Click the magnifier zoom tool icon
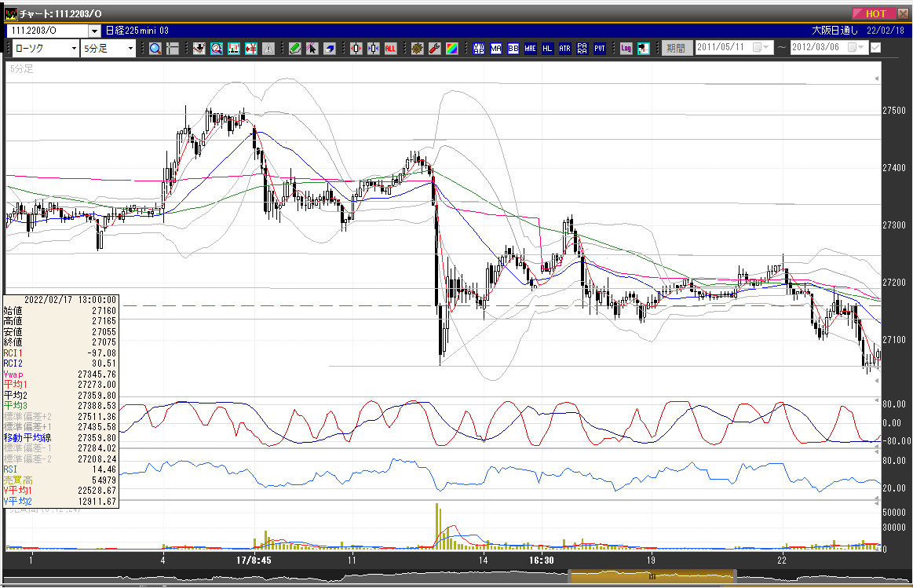Screen dimensions: 913x588 (155, 49)
